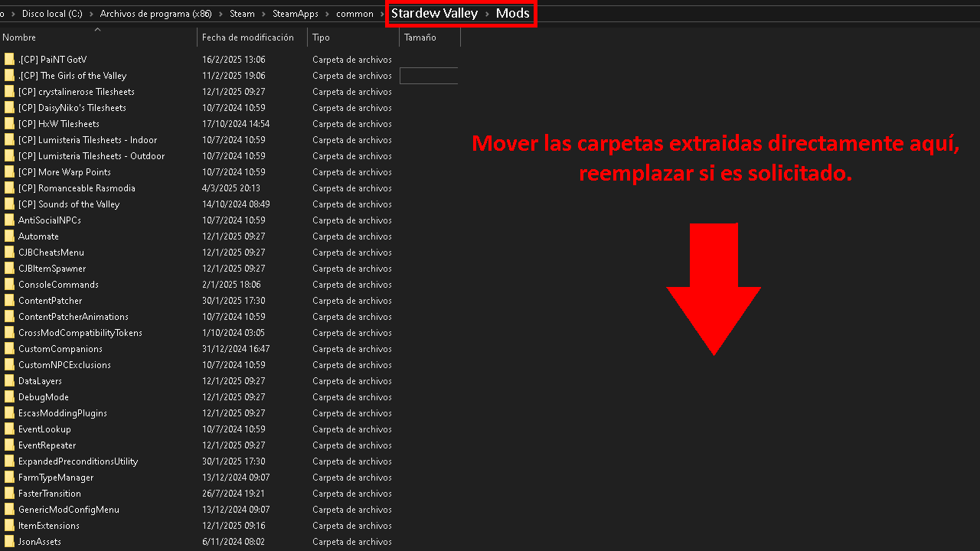Click folder icon of CJBCheatsMenu
The width and height of the screenshot is (980, 551).
coord(9,253)
